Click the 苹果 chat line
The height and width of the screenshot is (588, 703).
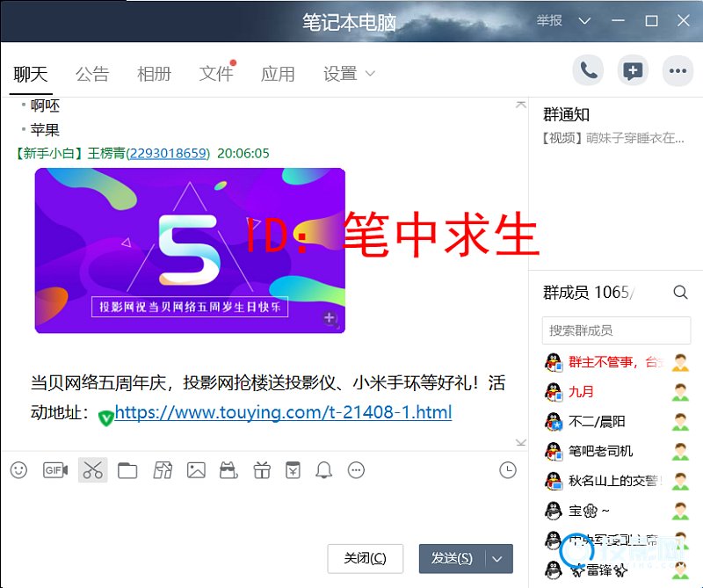[x=45, y=130]
